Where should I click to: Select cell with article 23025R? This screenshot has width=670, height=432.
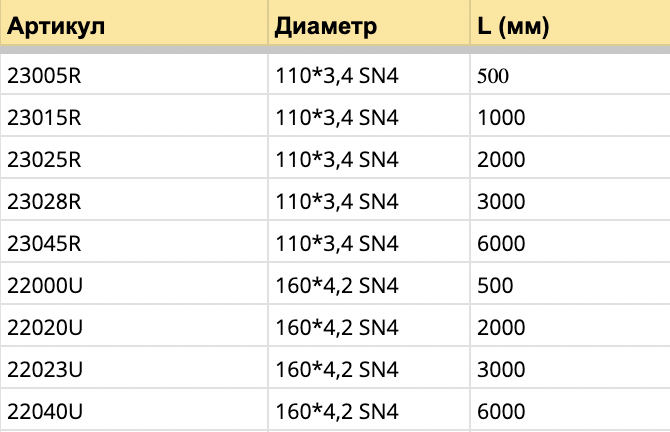click(x=134, y=157)
